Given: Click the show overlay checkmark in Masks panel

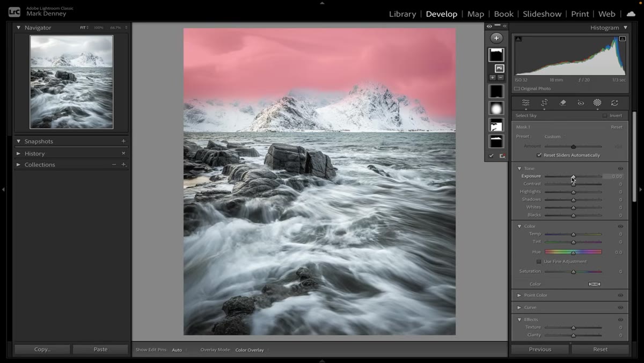Looking at the screenshot, I should 491,156.
